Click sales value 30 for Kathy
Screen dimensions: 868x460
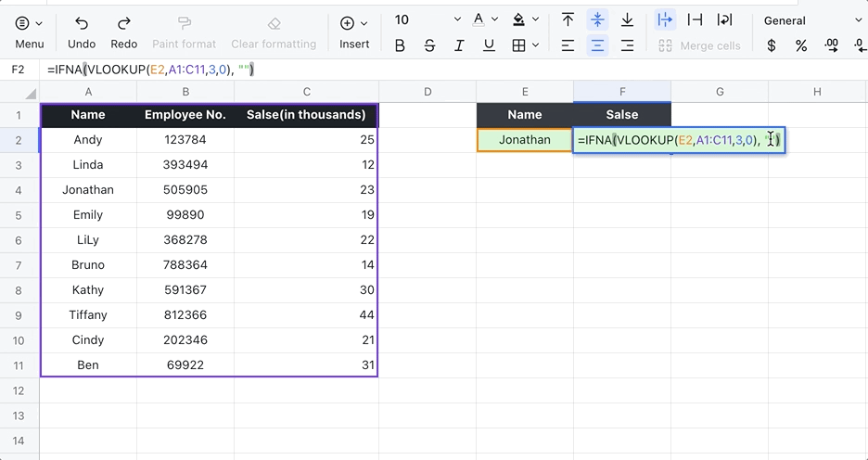(306, 290)
